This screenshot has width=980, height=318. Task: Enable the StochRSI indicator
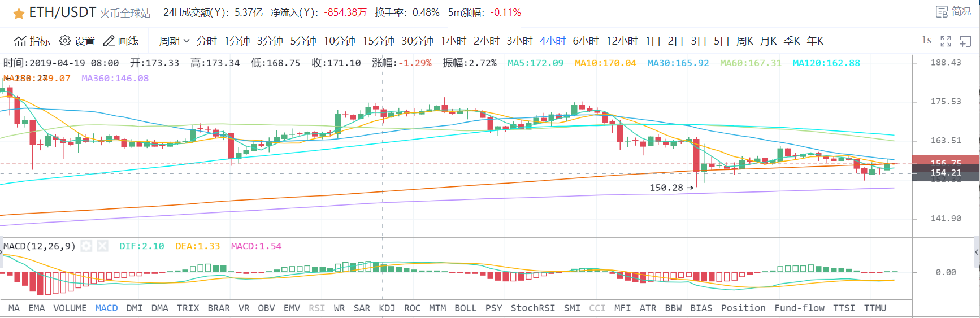pyautogui.click(x=533, y=308)
